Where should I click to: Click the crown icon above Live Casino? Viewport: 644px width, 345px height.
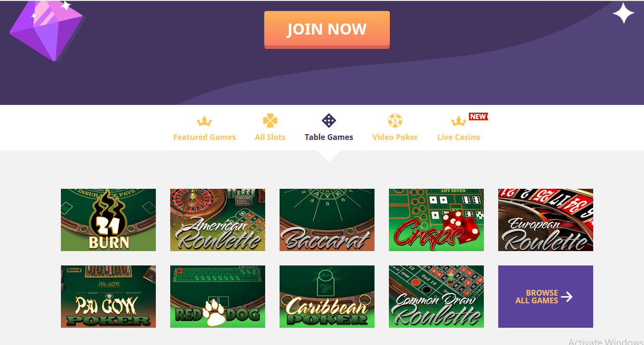pyautogui.click(x=458, y=121)
